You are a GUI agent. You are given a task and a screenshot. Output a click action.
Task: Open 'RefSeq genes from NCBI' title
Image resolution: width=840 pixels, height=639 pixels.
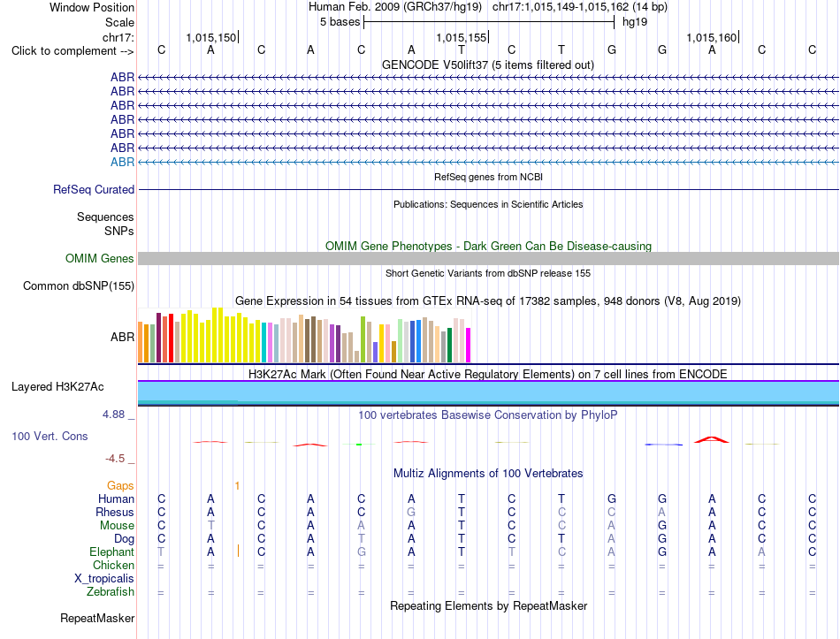(488, 177)
